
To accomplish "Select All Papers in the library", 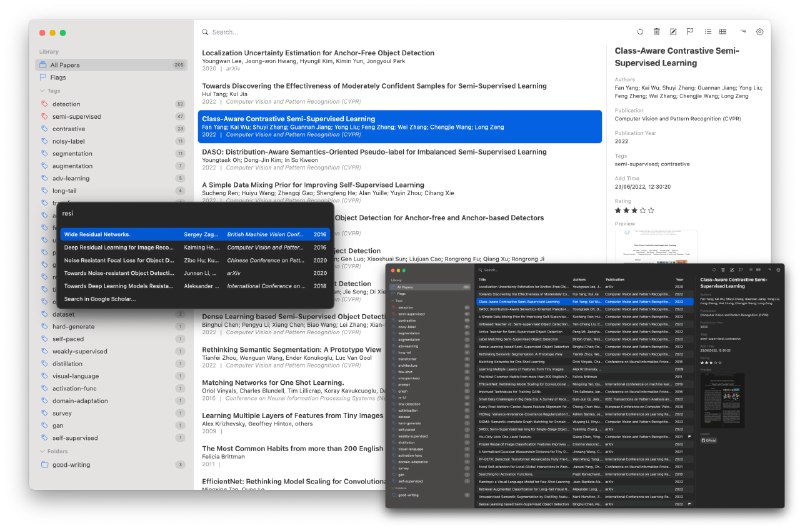I will (67, 64).
